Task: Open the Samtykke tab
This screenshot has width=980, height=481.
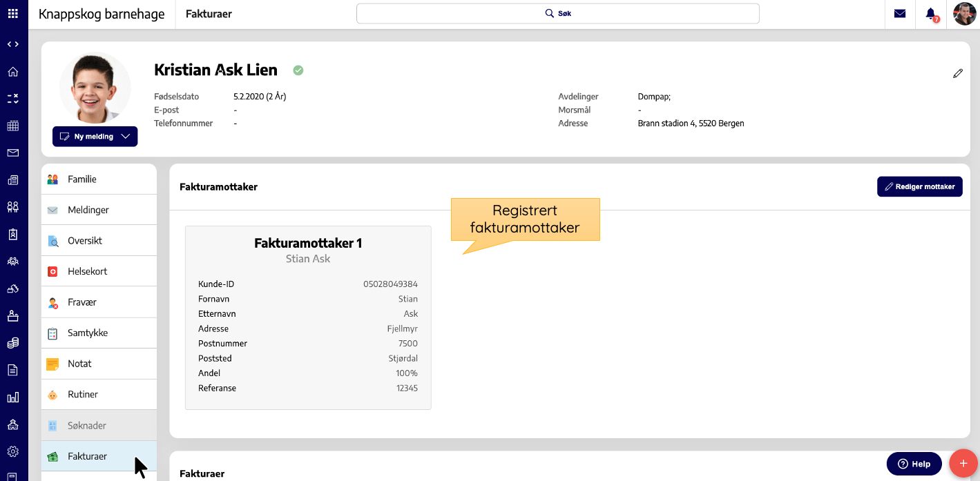Action: 99,333
